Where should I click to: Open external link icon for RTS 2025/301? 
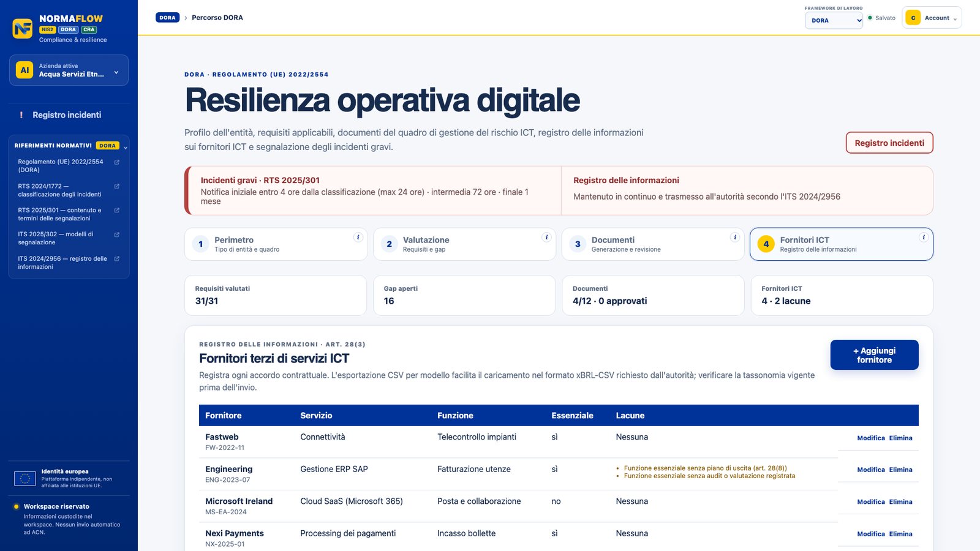pyautogui.click(x=117, y=210)
